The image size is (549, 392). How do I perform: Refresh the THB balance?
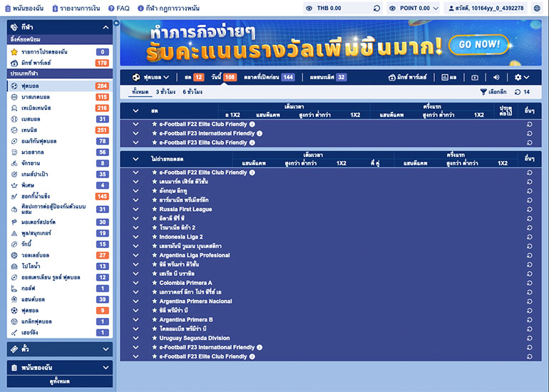click(376, 9)
